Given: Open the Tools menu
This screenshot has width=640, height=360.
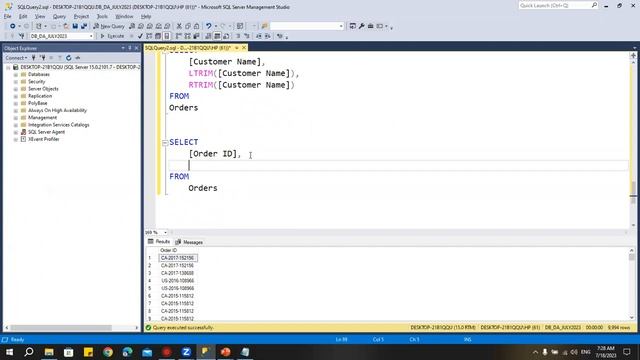Looking at the screenshot, I should coord(102,16).
